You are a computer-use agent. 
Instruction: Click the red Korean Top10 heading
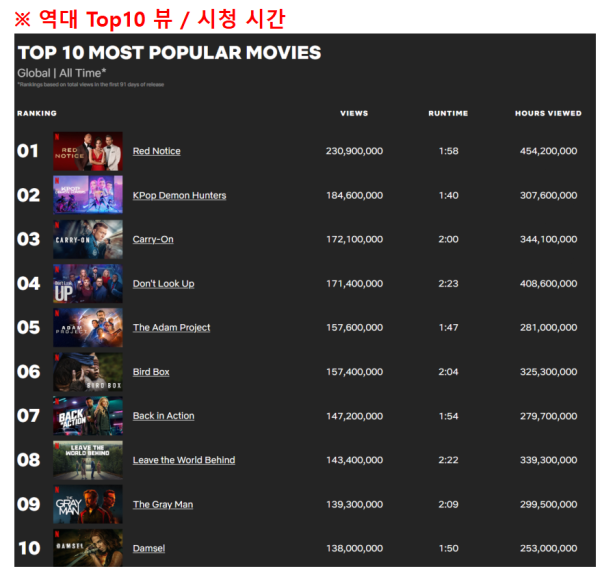150,18
